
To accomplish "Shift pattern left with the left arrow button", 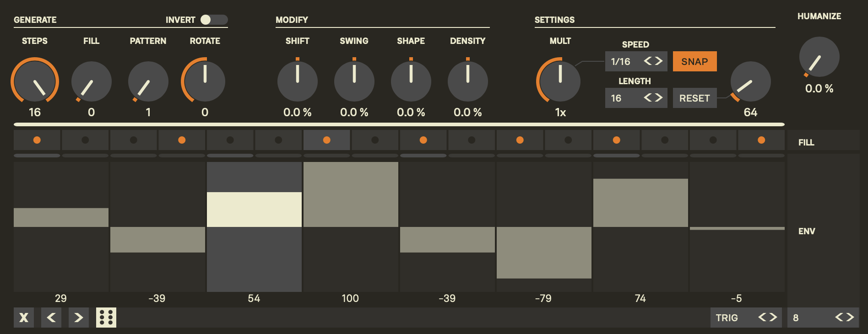I will 51,318.
